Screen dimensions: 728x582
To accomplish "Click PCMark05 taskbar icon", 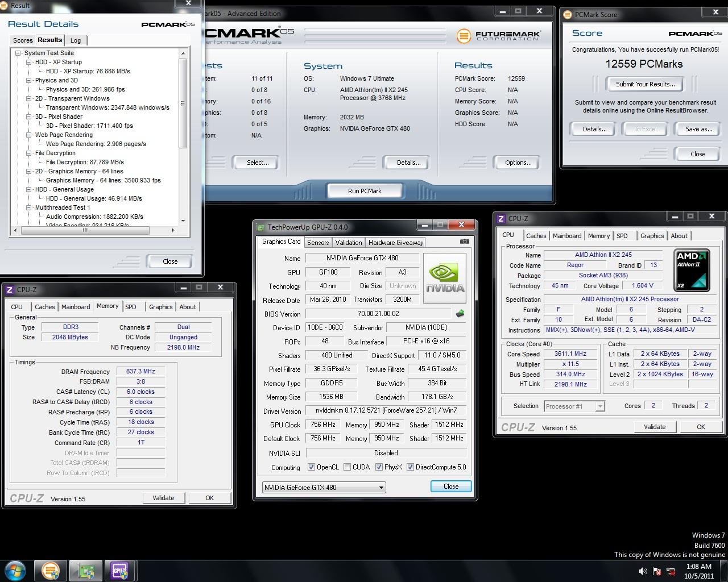I will point(51,571).
